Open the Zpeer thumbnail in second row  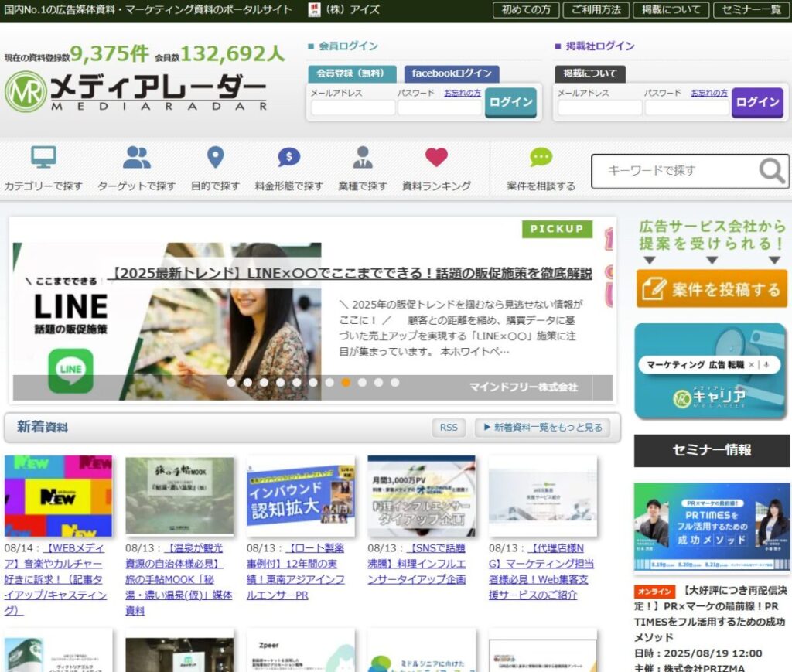(301, 651)
